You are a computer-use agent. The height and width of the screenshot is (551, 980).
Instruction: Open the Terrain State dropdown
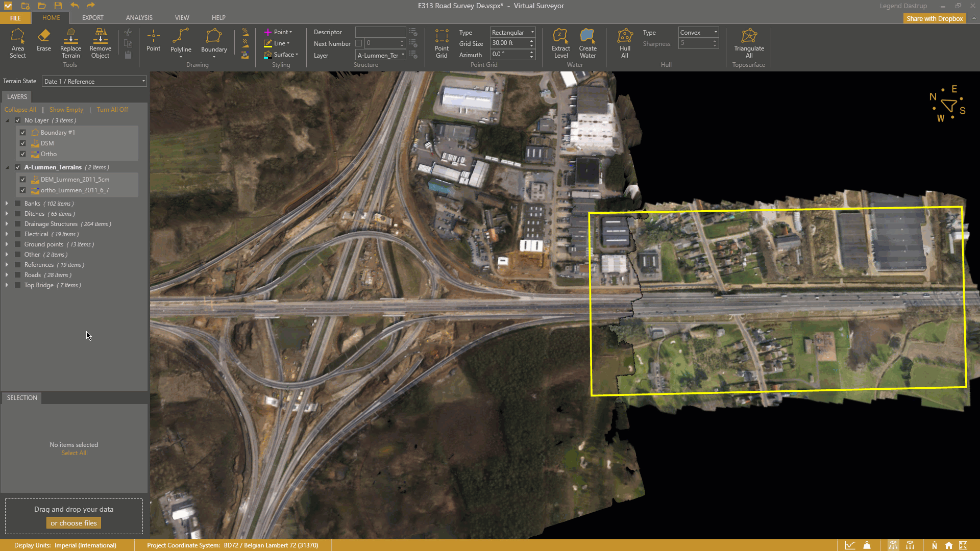pyautogui.click(x=94, y=82)
